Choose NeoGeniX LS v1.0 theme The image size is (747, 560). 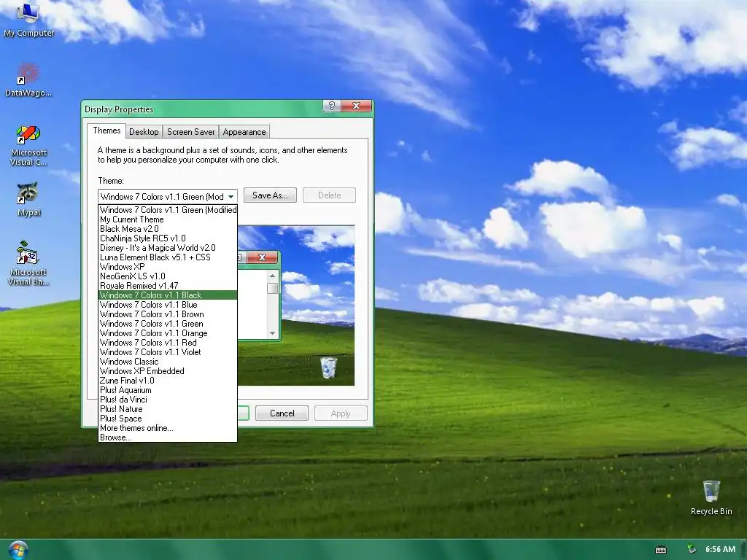(168, 276)
